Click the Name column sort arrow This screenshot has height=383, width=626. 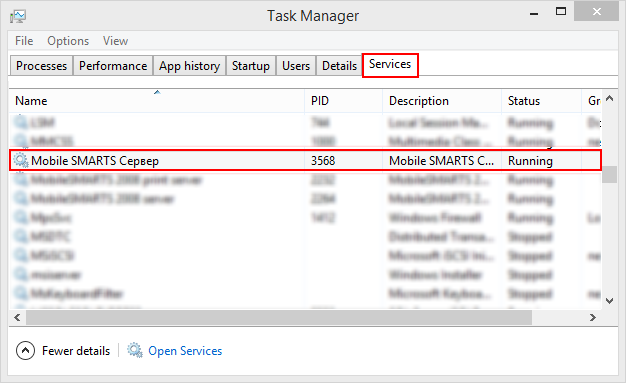157,92
